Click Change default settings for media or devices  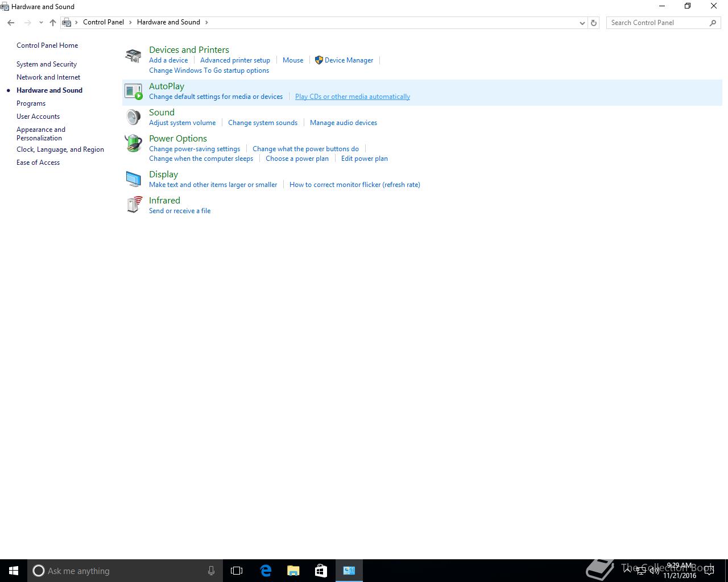click(216, 97)
